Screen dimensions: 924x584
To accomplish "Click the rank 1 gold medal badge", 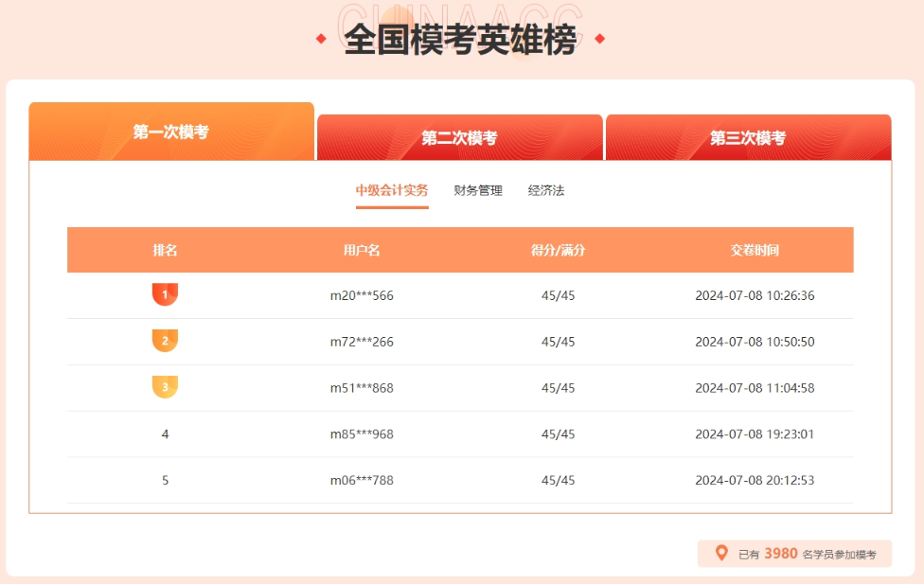I will [165, 294].
